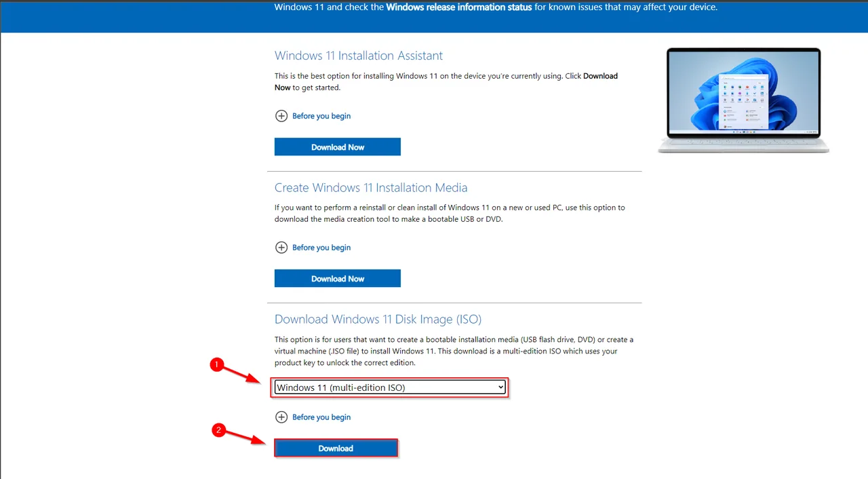Viewport: 868px width, 479px height.
Task: Expand Before you begin under Disk Image (ISO)
Action: tap(313, 417)
